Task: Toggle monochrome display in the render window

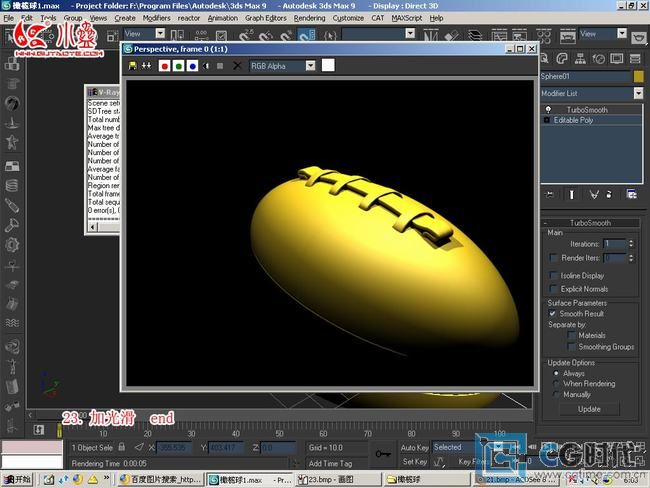Action: click(x=220, y=66)
